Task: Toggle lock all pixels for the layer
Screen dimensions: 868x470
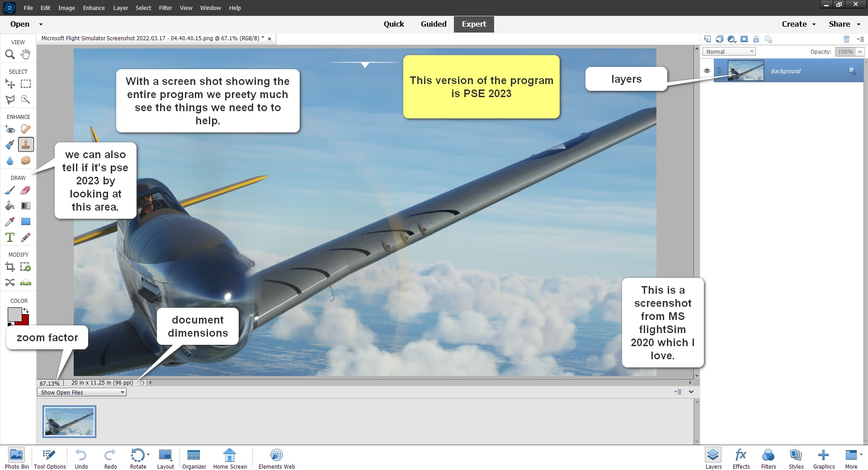Action: pyautogui.click(x=756, y=39)
